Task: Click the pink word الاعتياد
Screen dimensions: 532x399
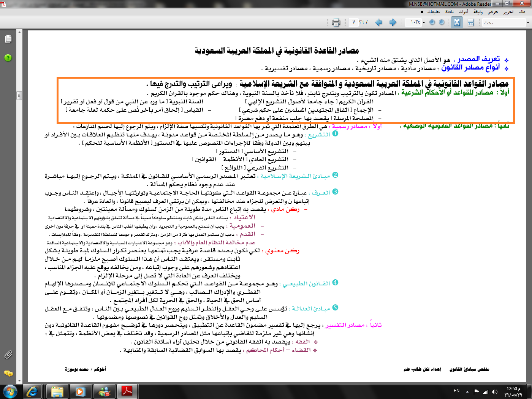Action: (244, 217)
